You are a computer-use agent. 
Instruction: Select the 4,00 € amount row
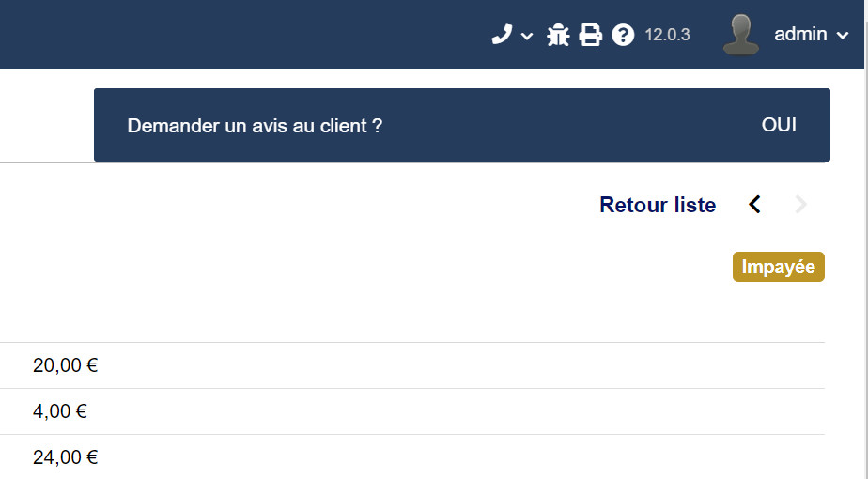(60, 411)
